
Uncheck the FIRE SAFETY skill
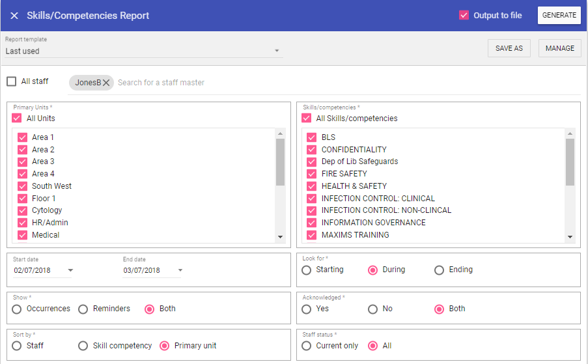(311, 174)
